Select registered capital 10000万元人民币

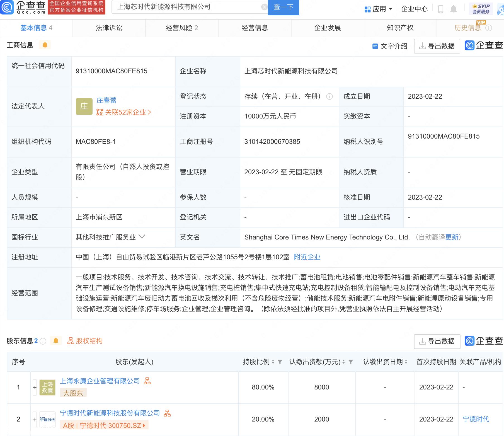coord(270,116)
